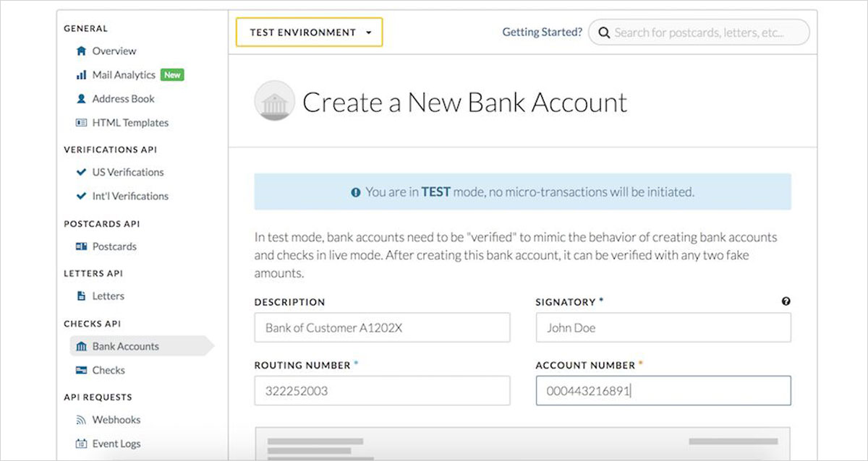The image size is (868, 461).
Task: Click the Webhooks feed icon
Action: click(x=81, y=420)
